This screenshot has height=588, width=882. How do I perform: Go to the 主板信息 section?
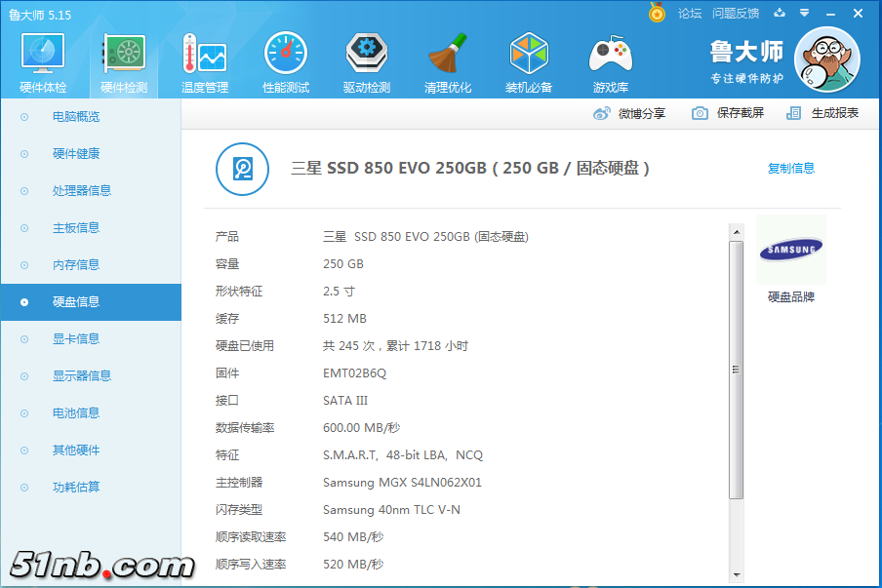(76, 228)
